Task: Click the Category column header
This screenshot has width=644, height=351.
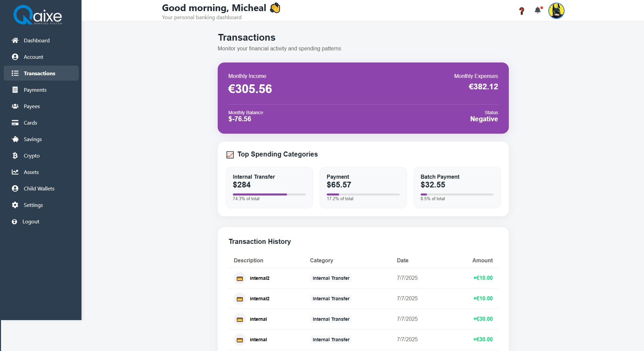Action: pyautogui.click(x=322, y=260)
